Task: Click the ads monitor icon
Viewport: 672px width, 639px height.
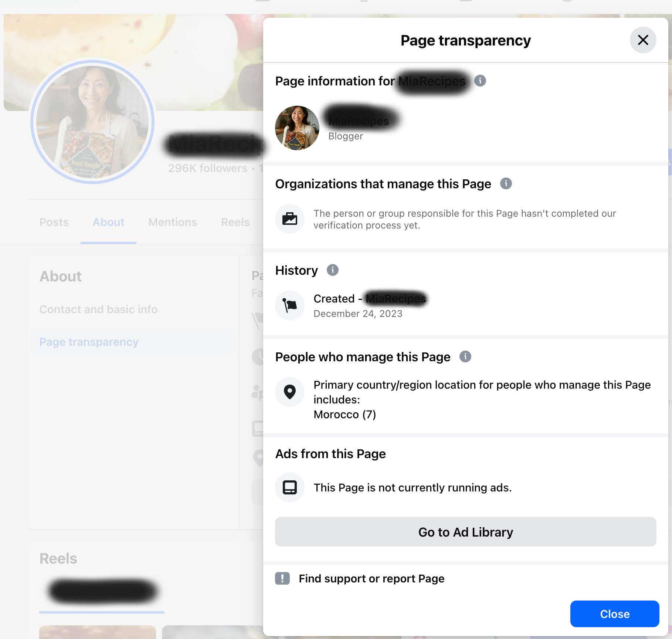Action: tap(290, 487)
